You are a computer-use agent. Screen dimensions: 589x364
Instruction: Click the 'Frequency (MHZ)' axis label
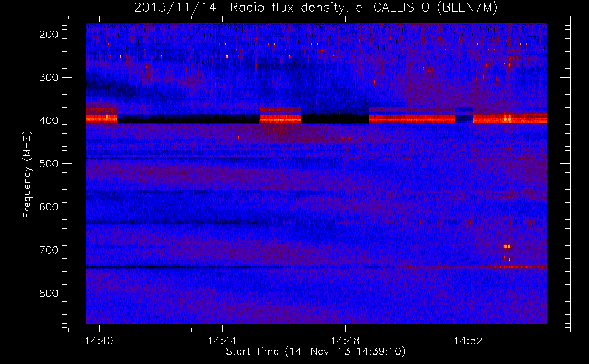(27, 174)
